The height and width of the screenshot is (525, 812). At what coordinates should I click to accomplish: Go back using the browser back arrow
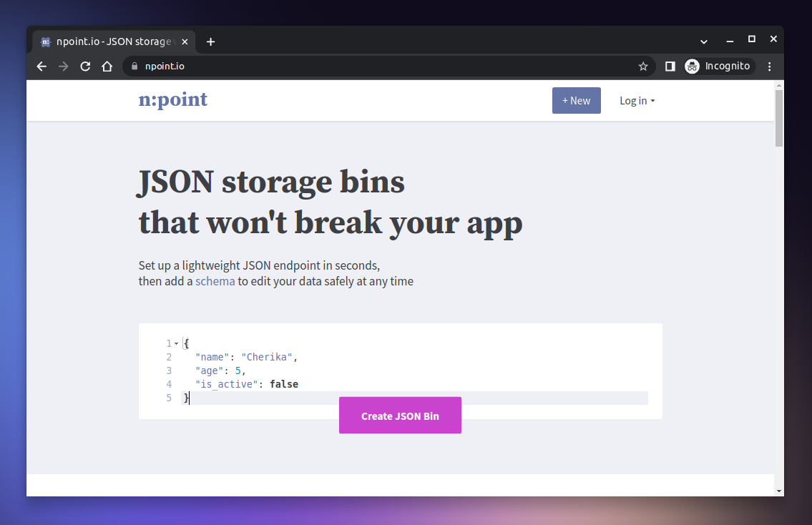tap(41, 67)
